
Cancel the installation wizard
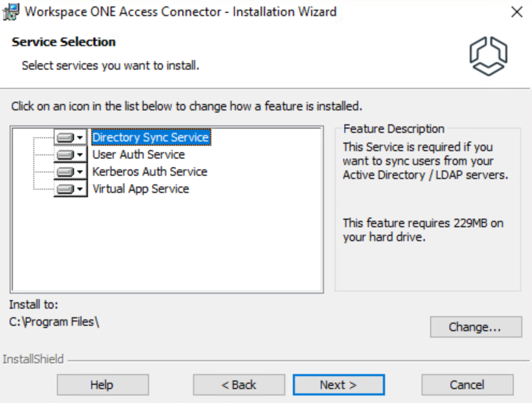click(x=467, y=385)
